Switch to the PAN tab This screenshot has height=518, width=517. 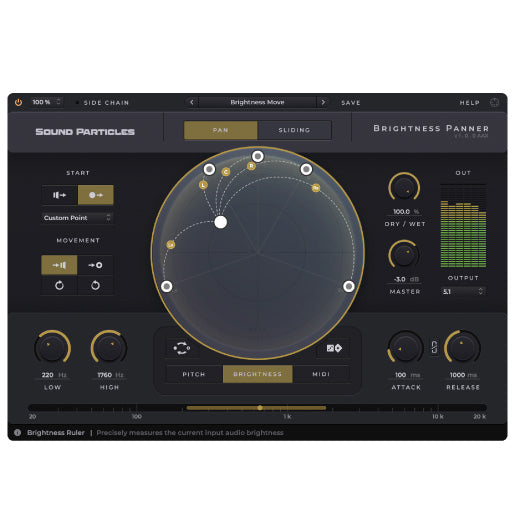point(221,130)
